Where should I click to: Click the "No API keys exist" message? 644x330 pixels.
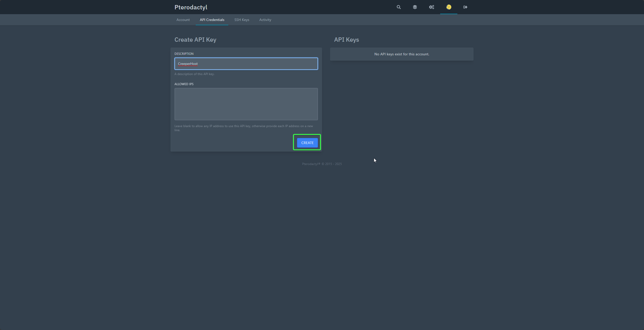click(402, 54)
